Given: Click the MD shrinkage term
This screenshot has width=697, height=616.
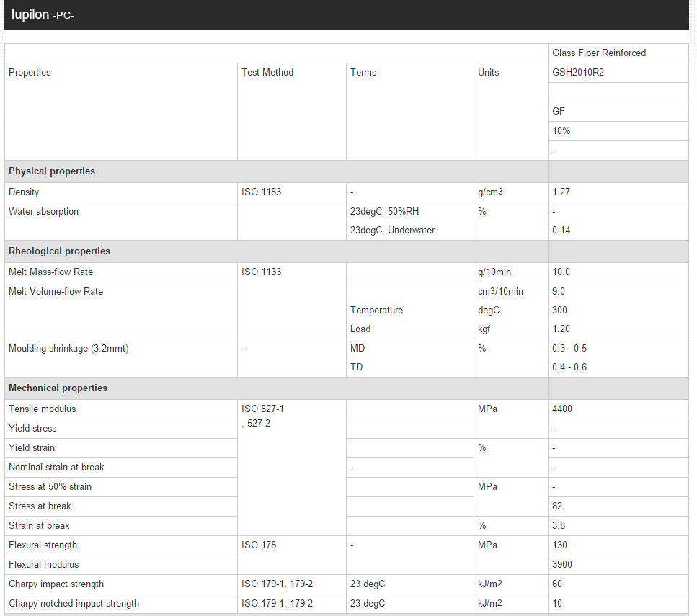Looking at the screenshot, I should click(x=358, y=349).
